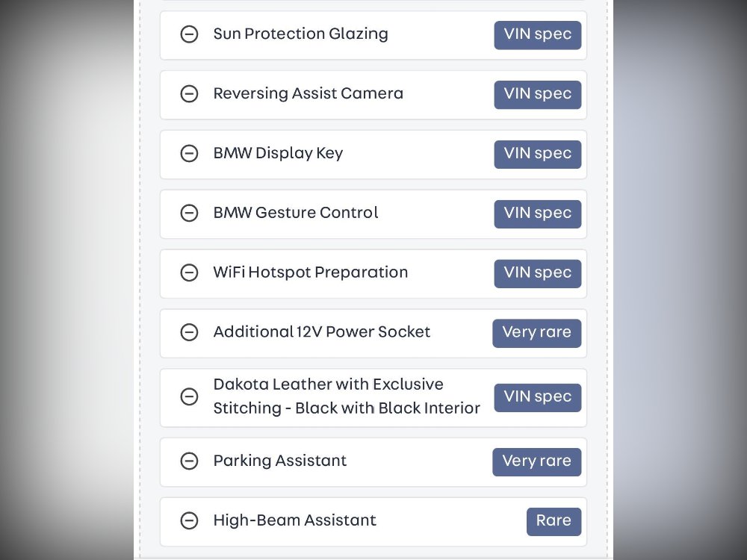Select Very rare badge for Parking Assistant
This screenshot has width=747, height=560.
pyautogui.click(x=537, y=462)
